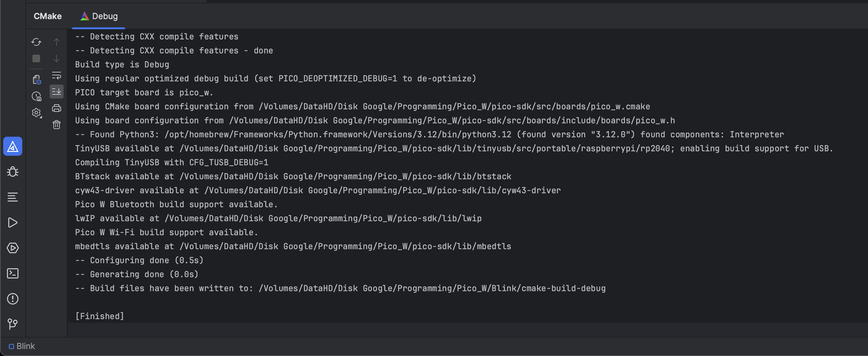Open the Run tool window
Image resolution: width=868 pixels, height=356 pixels.
tap(13, 222)
